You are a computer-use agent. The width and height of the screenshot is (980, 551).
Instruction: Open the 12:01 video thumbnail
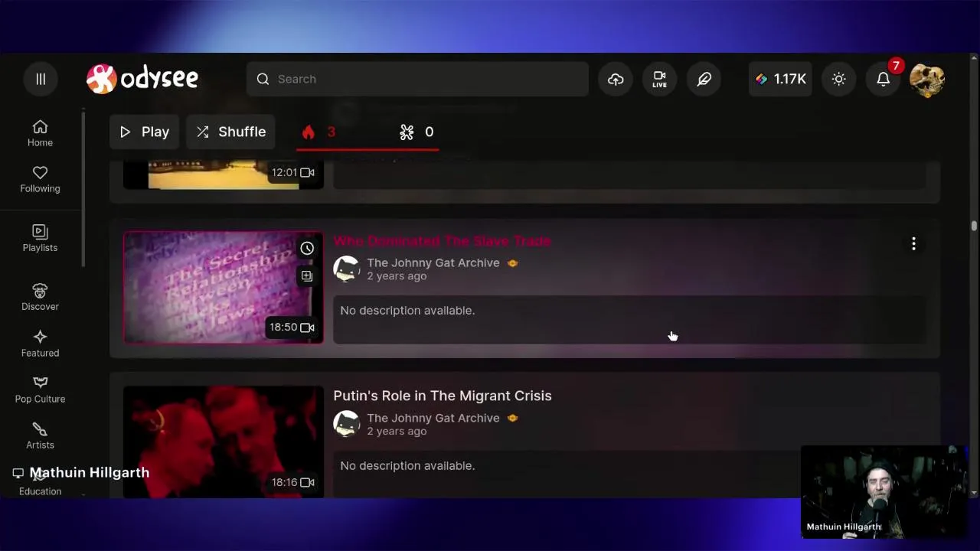[224, 174]
